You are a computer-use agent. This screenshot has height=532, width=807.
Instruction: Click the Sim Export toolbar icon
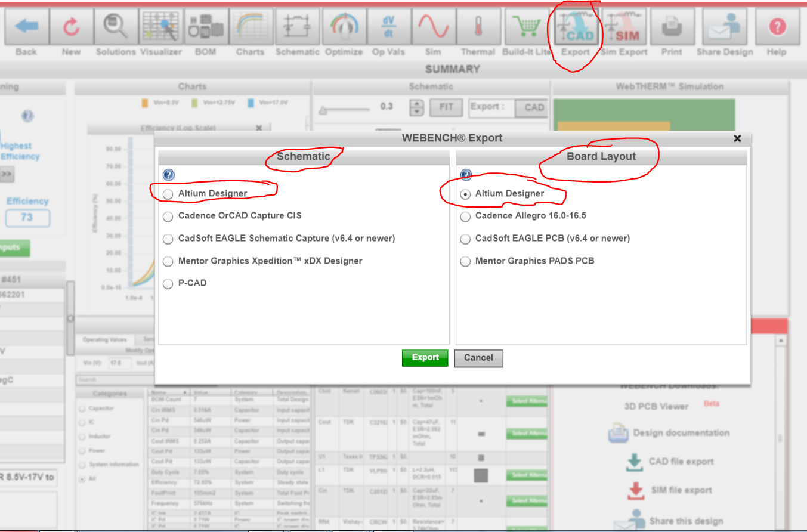coord(623,26)
